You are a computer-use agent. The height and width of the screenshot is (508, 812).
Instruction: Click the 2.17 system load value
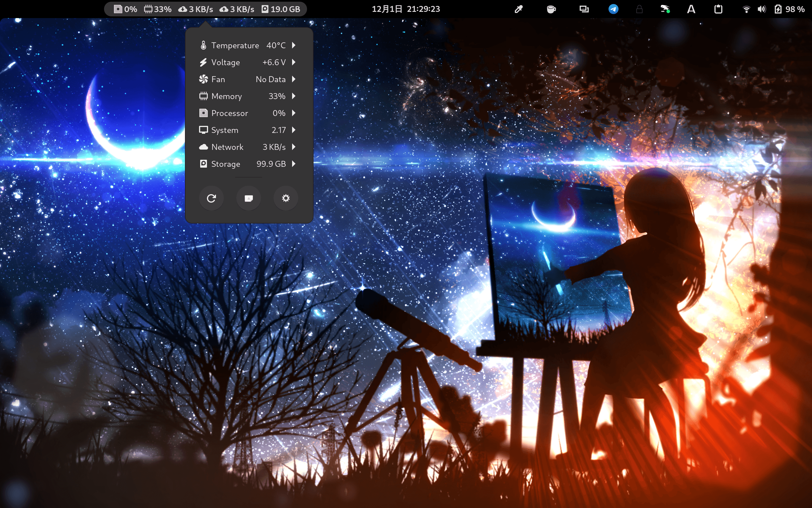click(279, 130)
